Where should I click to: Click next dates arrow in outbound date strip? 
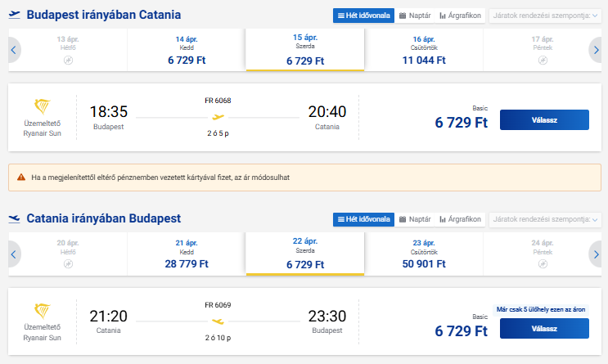tap(595, 51)
